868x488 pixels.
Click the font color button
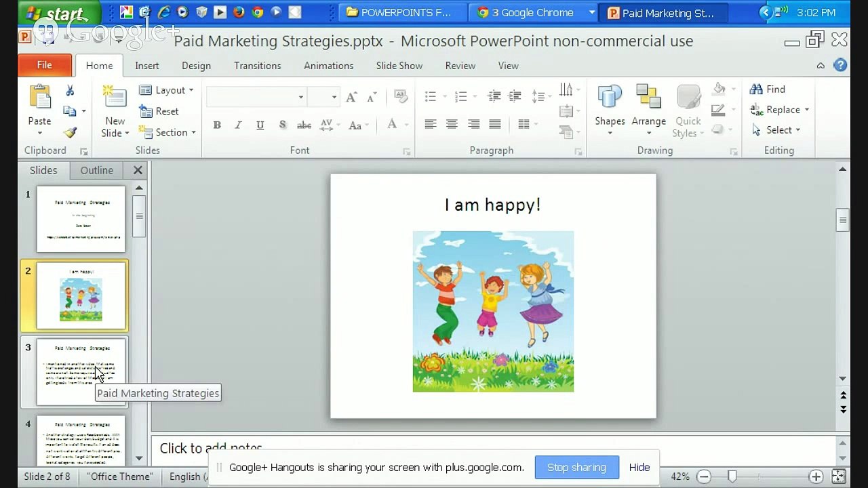tap(392, 125)
